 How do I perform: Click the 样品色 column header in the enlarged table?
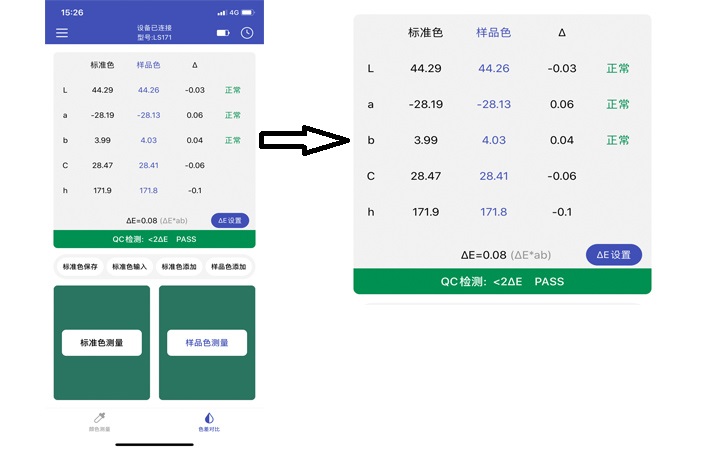(x=493, y=32)
